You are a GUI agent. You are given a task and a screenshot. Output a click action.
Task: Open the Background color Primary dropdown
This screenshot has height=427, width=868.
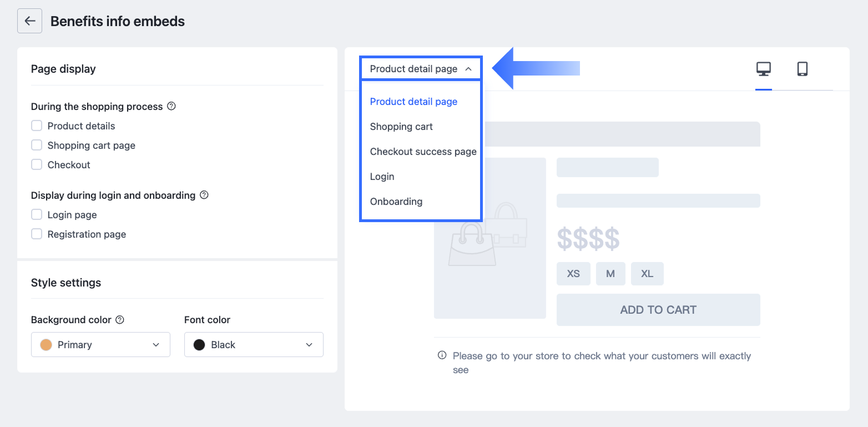click(x=100, y=345)
